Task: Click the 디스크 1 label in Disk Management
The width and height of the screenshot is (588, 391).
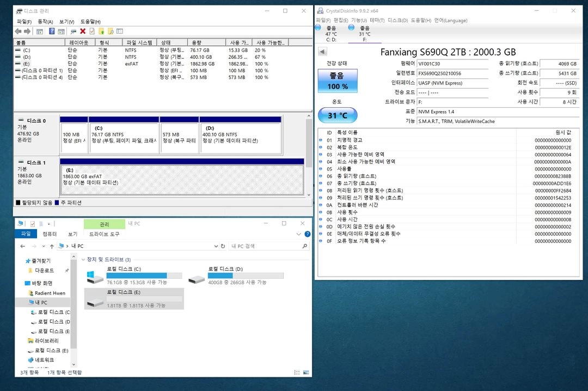Action: coord(36,162)
